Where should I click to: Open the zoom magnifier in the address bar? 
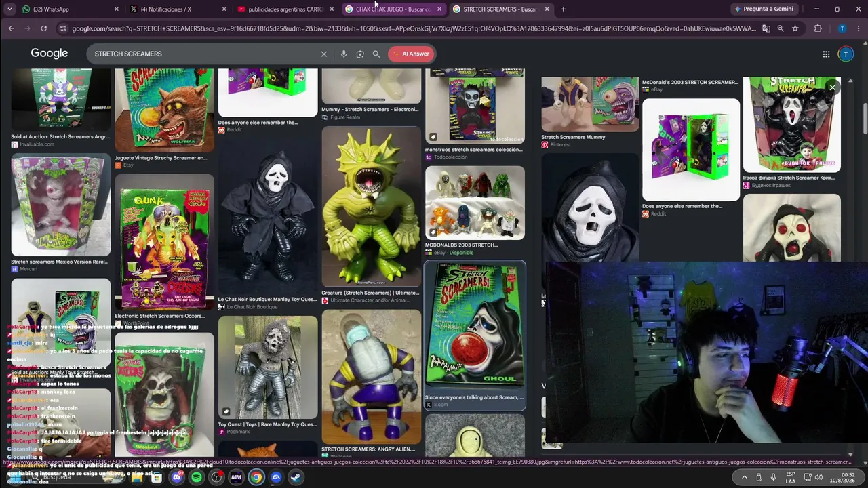[x=781, y=28]
